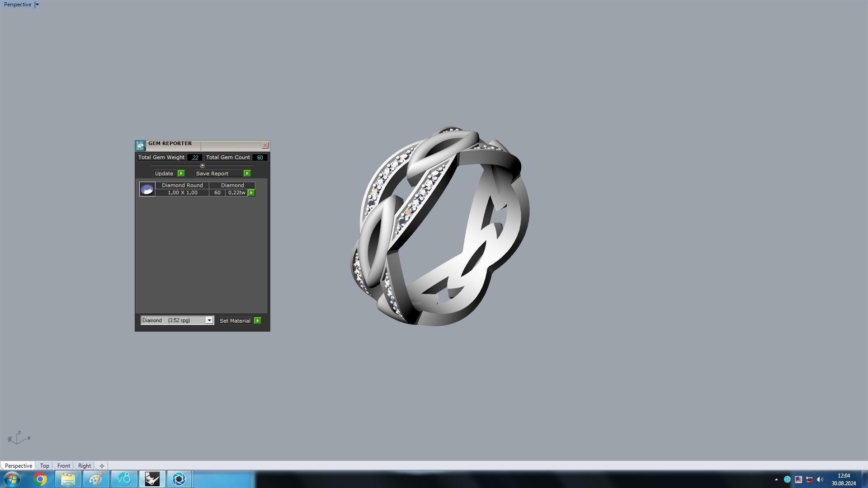Screen dimensions: 868x488
Task: Click the green arrow next to Set Material
Action: (257, 321)
